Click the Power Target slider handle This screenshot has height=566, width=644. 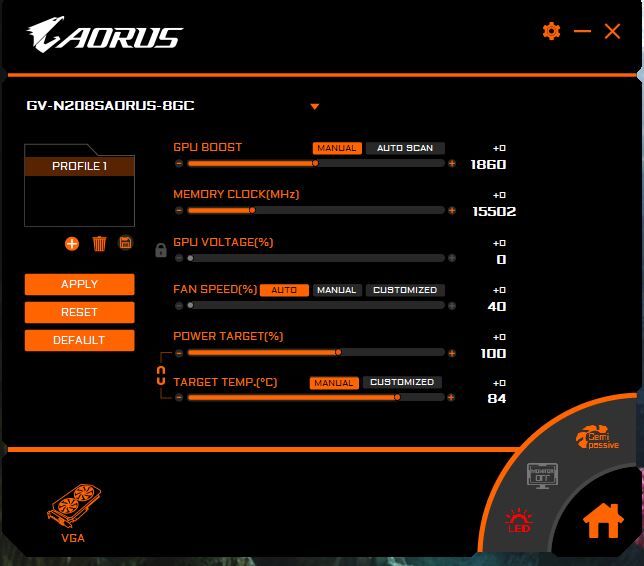(338, 352)
